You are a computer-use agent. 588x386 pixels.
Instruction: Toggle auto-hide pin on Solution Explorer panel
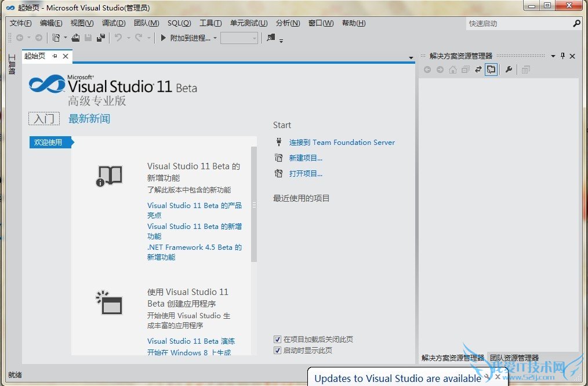click(562, 56)
